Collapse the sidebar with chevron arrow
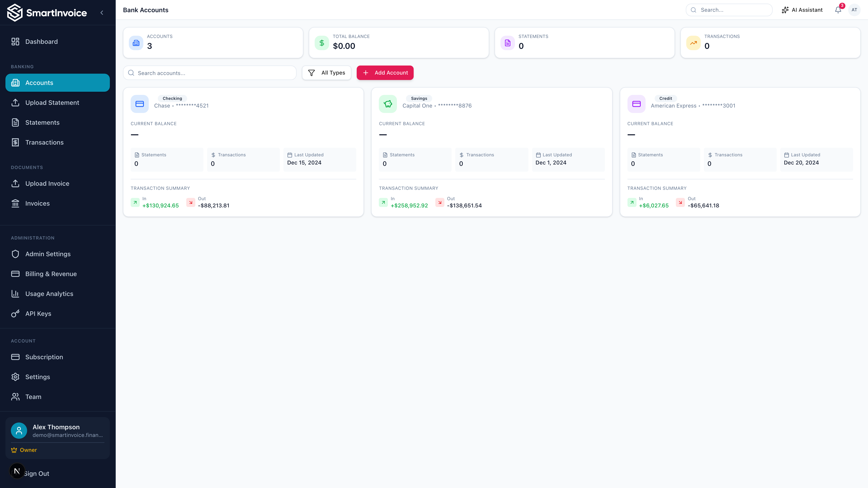 point(102,13)
